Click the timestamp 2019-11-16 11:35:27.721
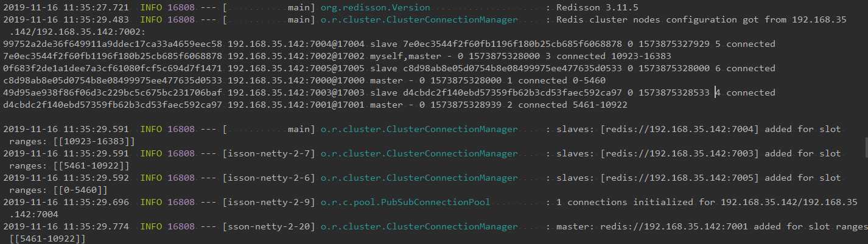 66,8
